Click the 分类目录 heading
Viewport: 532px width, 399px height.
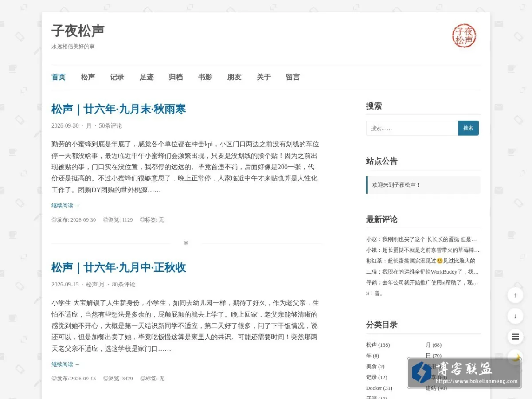pos(382,325)
